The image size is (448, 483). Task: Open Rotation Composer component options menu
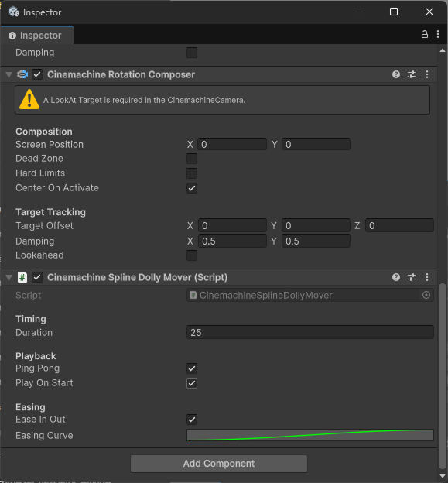pos(427,74)
